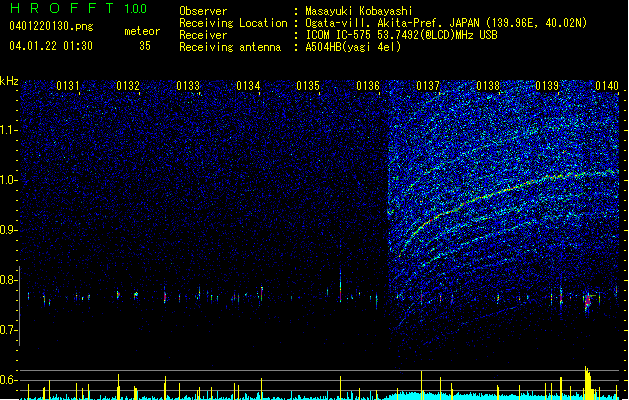The image size is (629, 400).
Task: Click the 0133 time marker
Action: click(188, 86)
